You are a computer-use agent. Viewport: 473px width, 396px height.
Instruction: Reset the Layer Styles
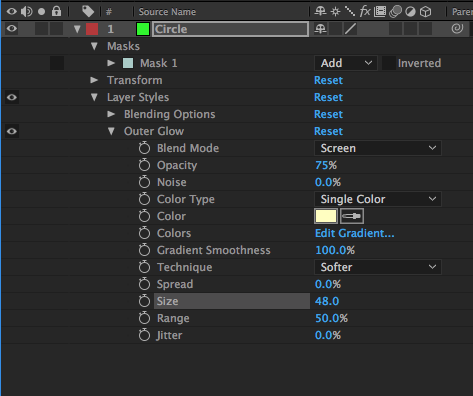328,97
